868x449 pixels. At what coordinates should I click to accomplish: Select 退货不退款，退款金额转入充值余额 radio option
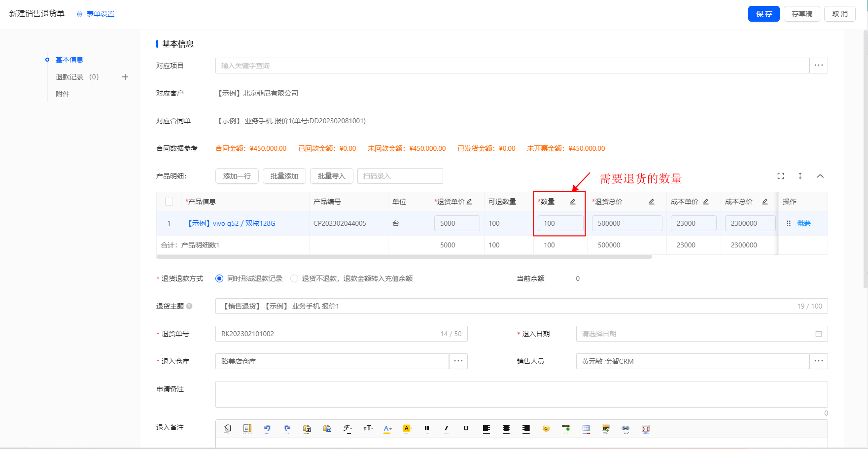tap(294, 278)
